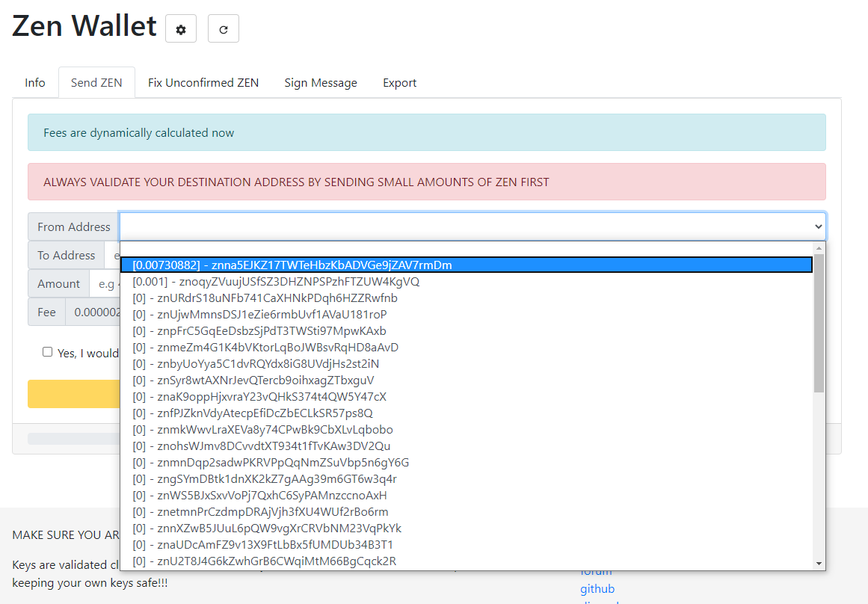This screenshot has width=868, height=604.
Task: Click the refresh wallet icon button
Action: click(x=223, y=29)
